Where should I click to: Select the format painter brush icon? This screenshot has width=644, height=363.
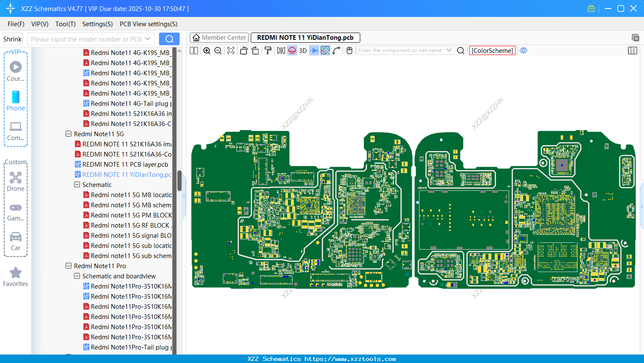268,51
